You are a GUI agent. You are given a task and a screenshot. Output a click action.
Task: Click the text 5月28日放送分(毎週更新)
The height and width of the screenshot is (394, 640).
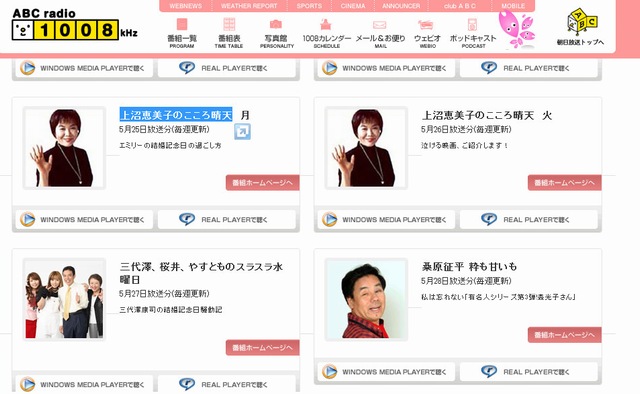click(x=466, y=281)
